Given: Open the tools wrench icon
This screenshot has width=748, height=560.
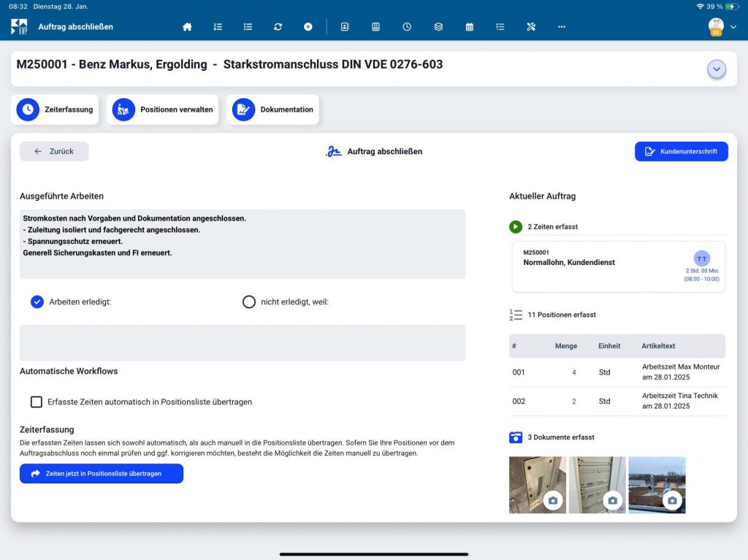Looking at the screenshot, I should tap(531, 27).
